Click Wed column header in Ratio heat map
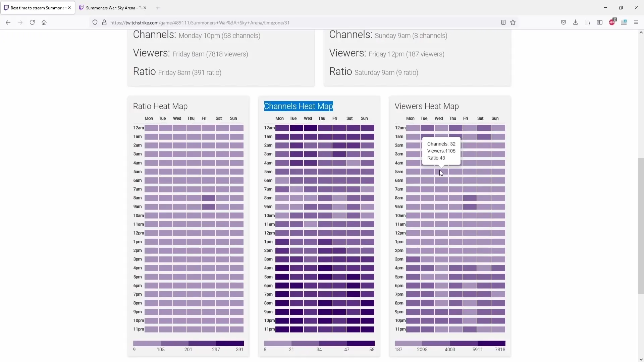This screenshot has height=362, width=644. pos(177,118)
